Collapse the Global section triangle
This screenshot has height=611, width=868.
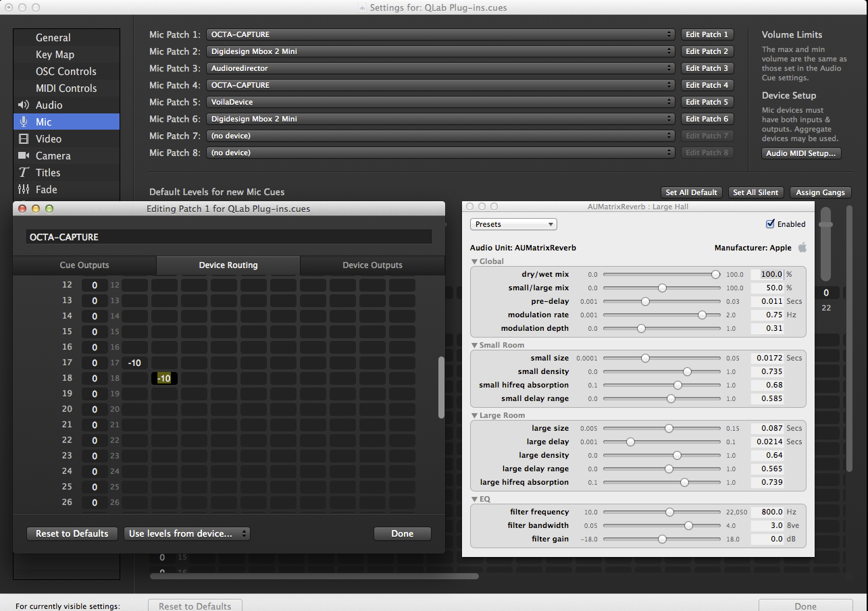pos(475,261)
